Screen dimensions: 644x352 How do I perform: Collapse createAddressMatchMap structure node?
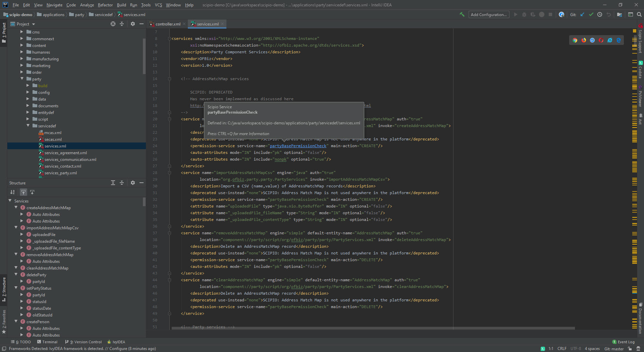pyautogui.click(x=16, y=208)
